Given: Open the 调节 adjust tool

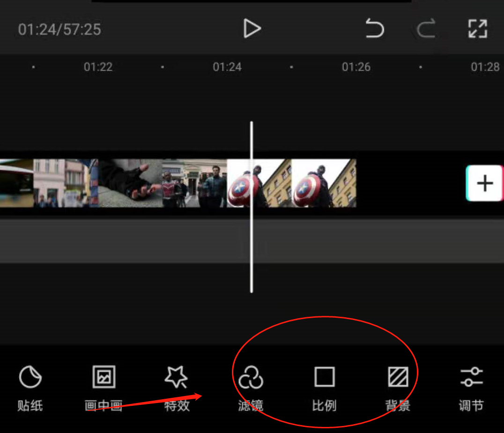Looking at the screenshot, I should tap(471, 388).
